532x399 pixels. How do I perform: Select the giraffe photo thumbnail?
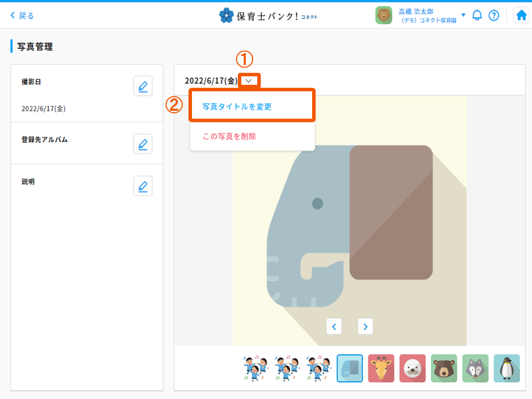pos(381,368)
